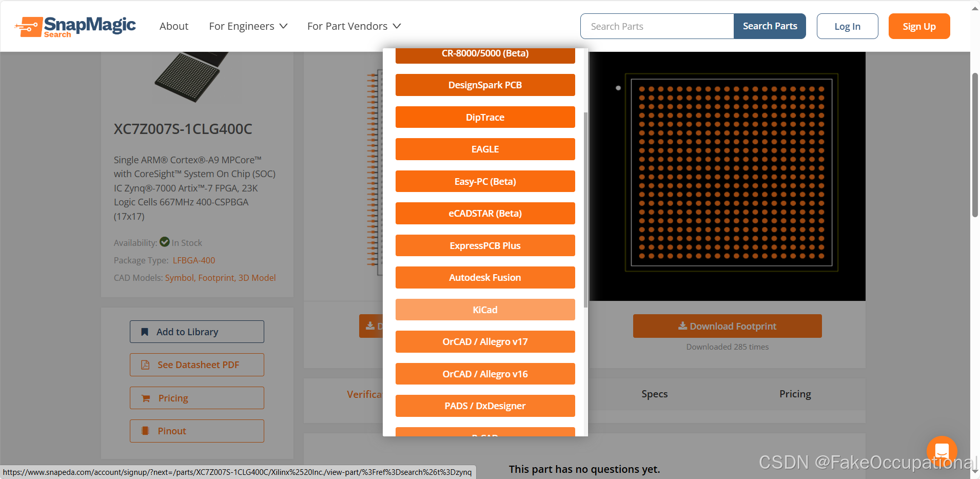
Task: Select Autodesk Fusion format
Action: (485, 278)
